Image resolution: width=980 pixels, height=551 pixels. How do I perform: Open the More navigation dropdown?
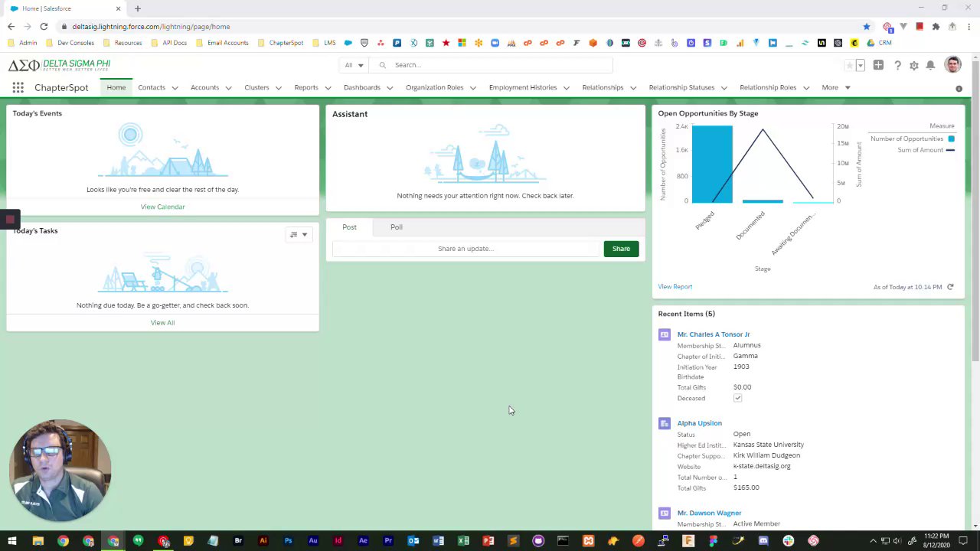[x=836, y=87]
